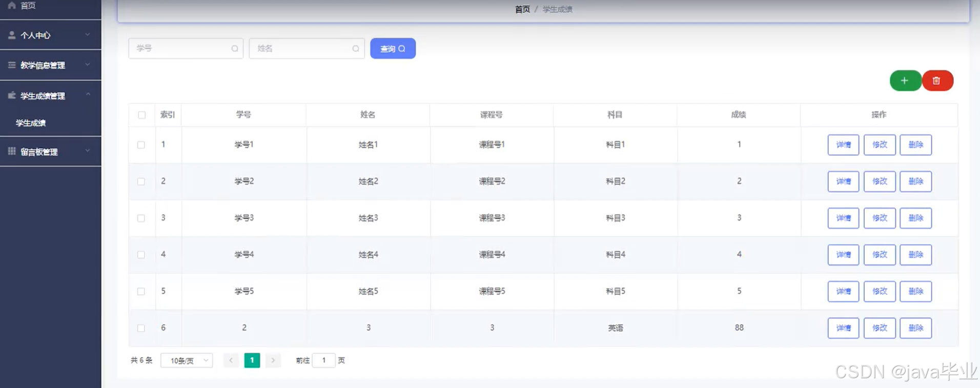Click 详情 for row 学号5
This screenshot has width=980, height=388.
(843, 292)
